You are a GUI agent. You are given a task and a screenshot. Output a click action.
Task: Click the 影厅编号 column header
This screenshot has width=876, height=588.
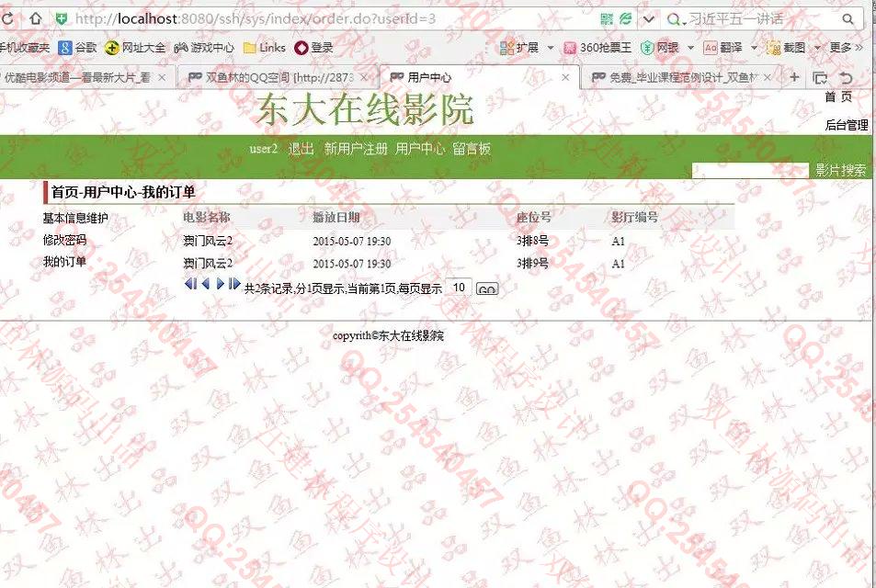634,217
